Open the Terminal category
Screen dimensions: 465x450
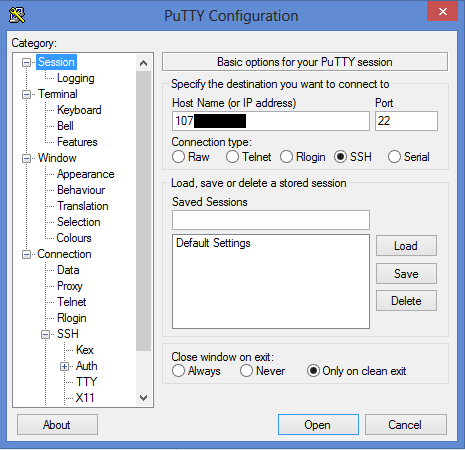click(58, 94)
